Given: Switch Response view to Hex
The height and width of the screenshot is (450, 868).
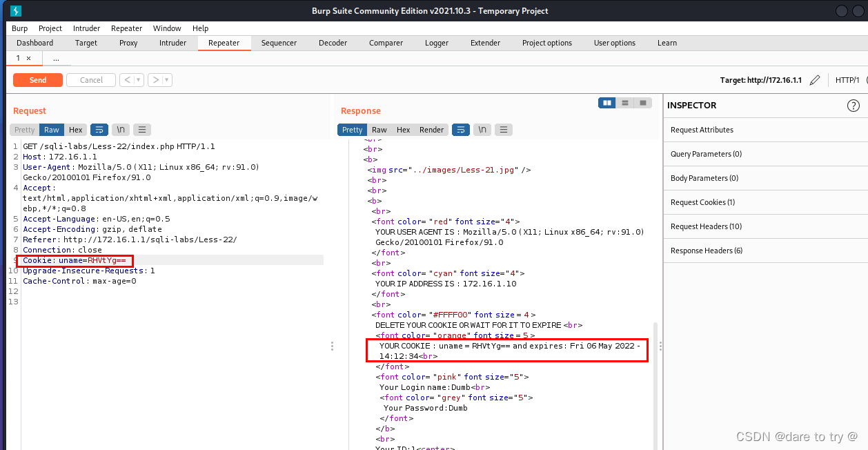Looking at the screenshot, I should tap(404, 130).
